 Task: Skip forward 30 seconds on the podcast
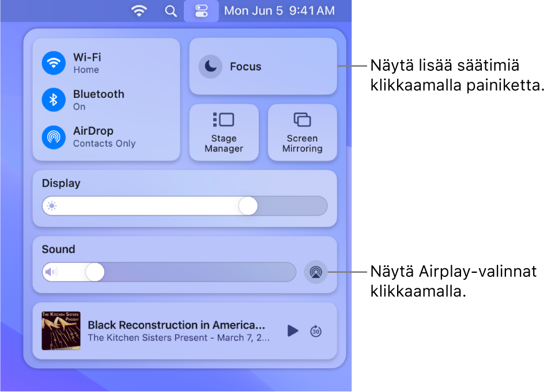[315, 330]
